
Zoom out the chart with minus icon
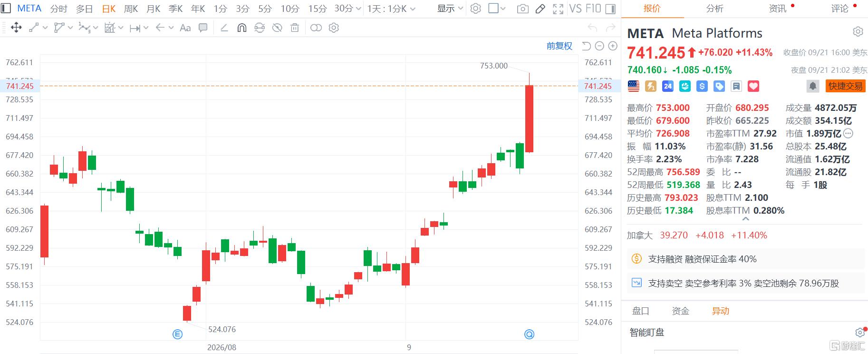click(599, 46)
